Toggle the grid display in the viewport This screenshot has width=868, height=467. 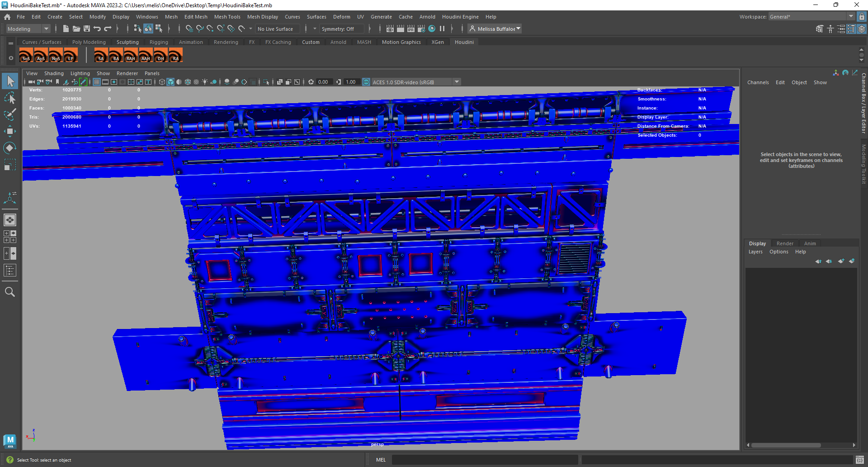(96, 82)
